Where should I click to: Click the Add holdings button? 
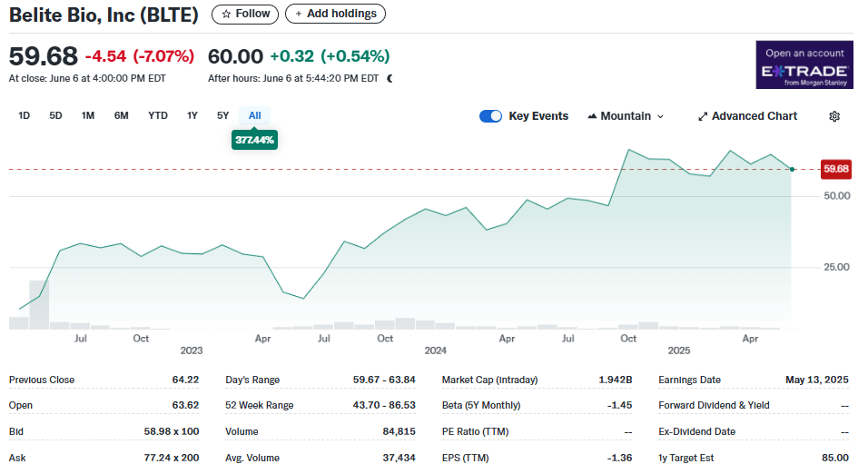[335, 14]
